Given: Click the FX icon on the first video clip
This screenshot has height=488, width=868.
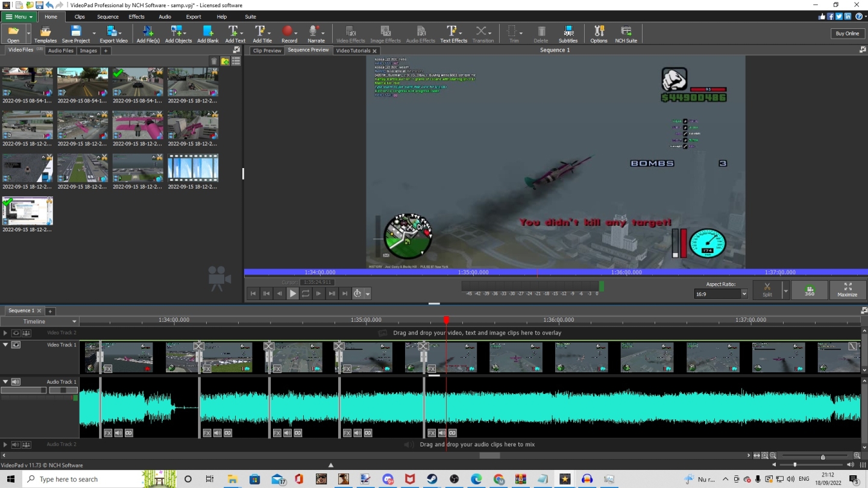Looking at the screenshot, I should pyautogui.click(x=108, y=369).
